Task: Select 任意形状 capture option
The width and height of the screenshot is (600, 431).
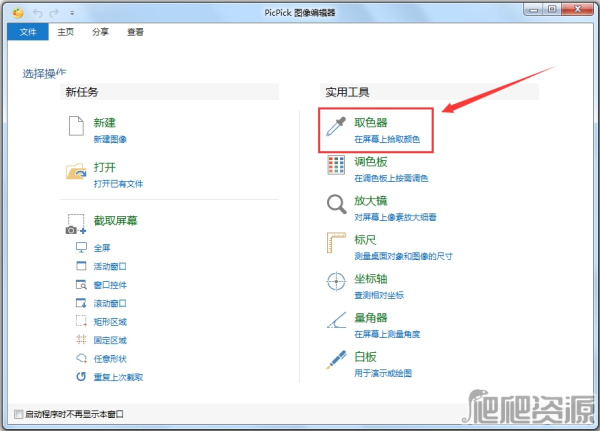Action: tap(110, 359)
